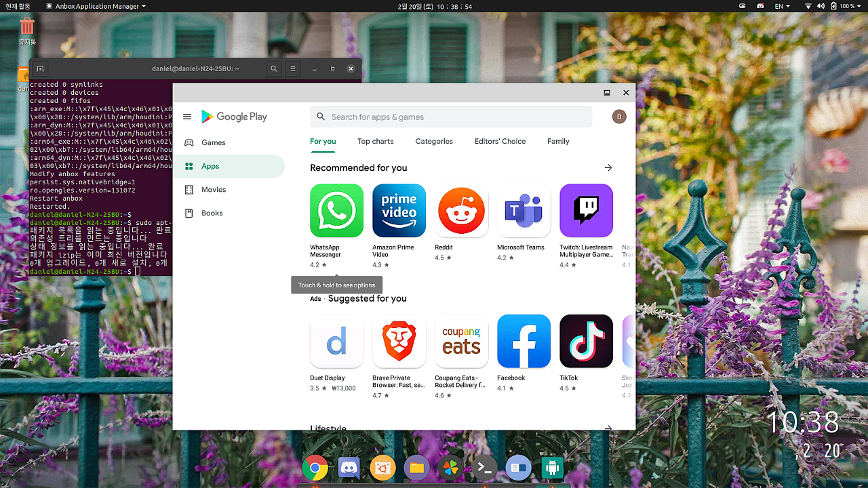Viewport: 868px width, 488px height.
Task: Switch to the Family tab
Action: point(558,141)
